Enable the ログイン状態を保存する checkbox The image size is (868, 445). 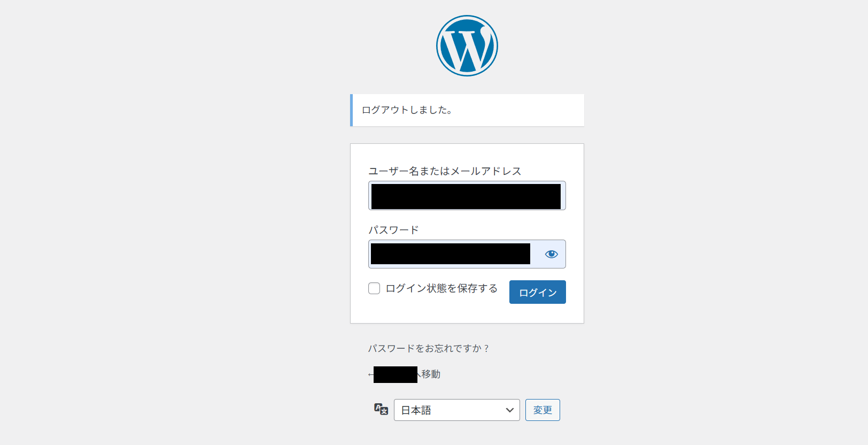pyautogui.click(x=374, y=288)
